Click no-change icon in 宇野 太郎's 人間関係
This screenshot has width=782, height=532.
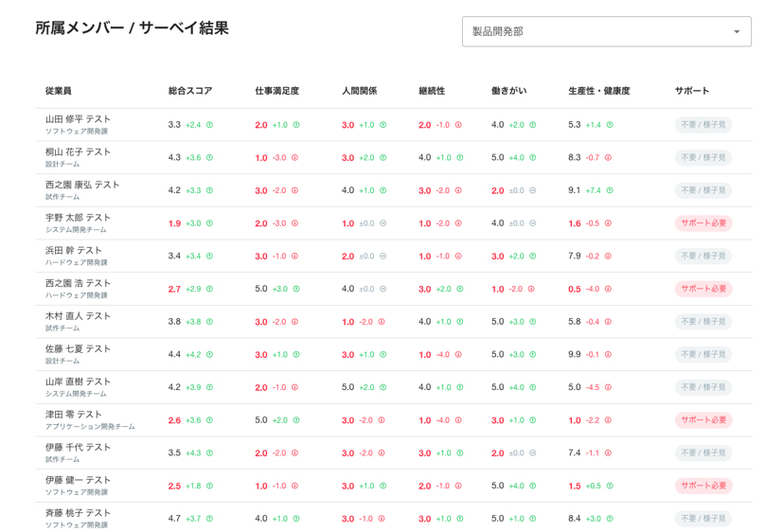(x=383, y=223)
